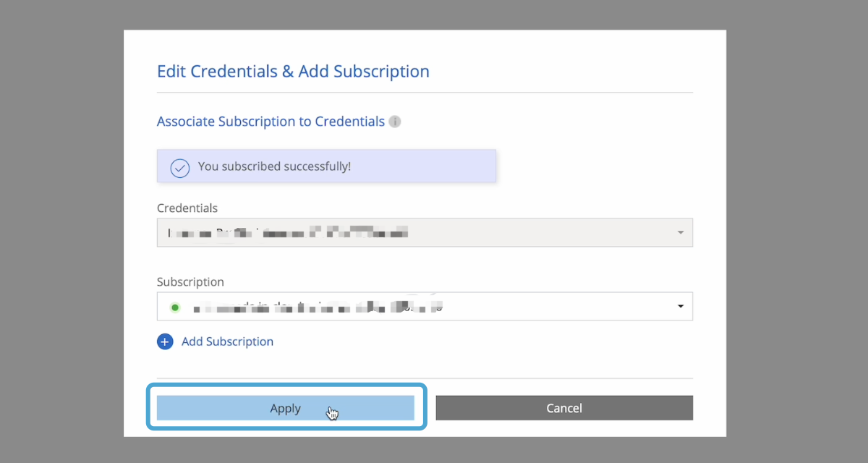Image resolution: width=868 pixels, height=463 pixels.
Task: Click the gray dimmed backdrop outside the dialog
Action: click(x=61, y=231)
